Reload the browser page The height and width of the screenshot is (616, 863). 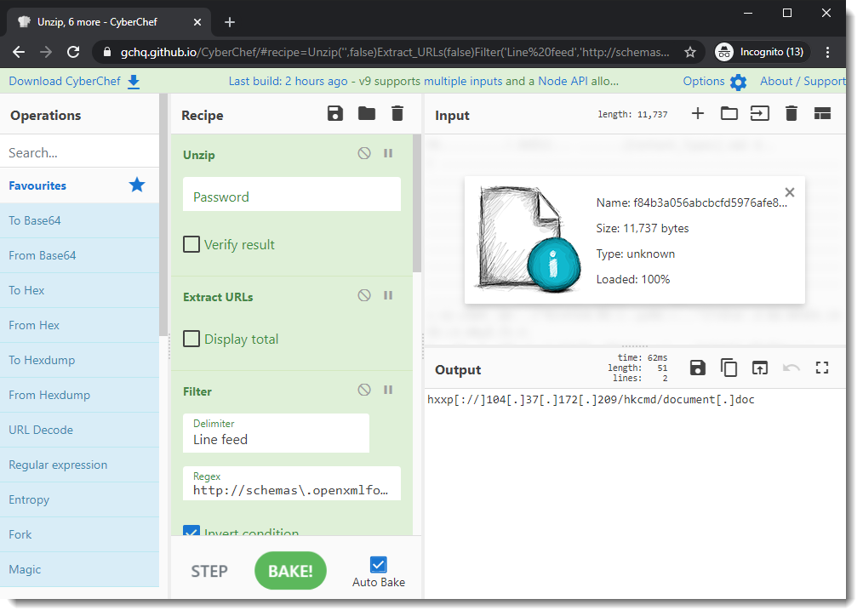[73, 52]
